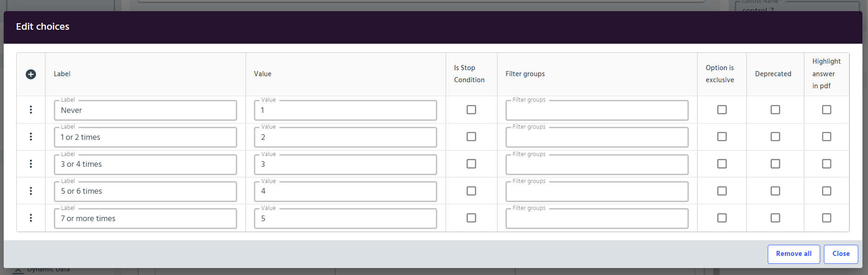This screenshot has width=868, height=275.
Task: Edit the Label field containing 1 or 2 times
Action: (145, 137)
